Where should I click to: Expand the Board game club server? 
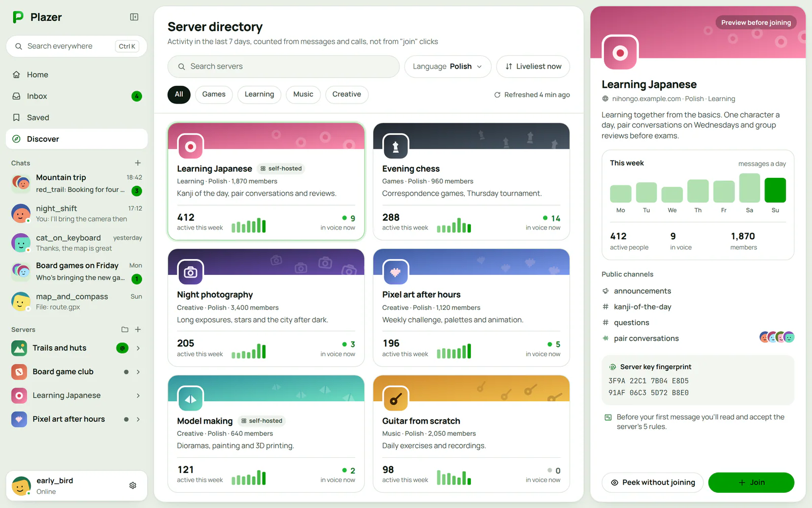pos(138,372)
